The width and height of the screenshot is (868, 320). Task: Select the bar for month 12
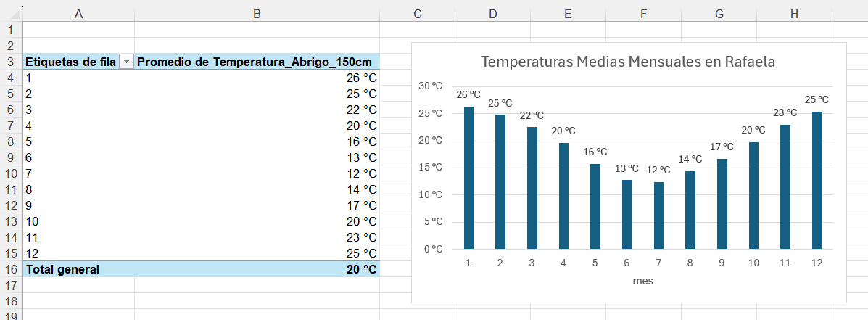click(x=817, y=181)
